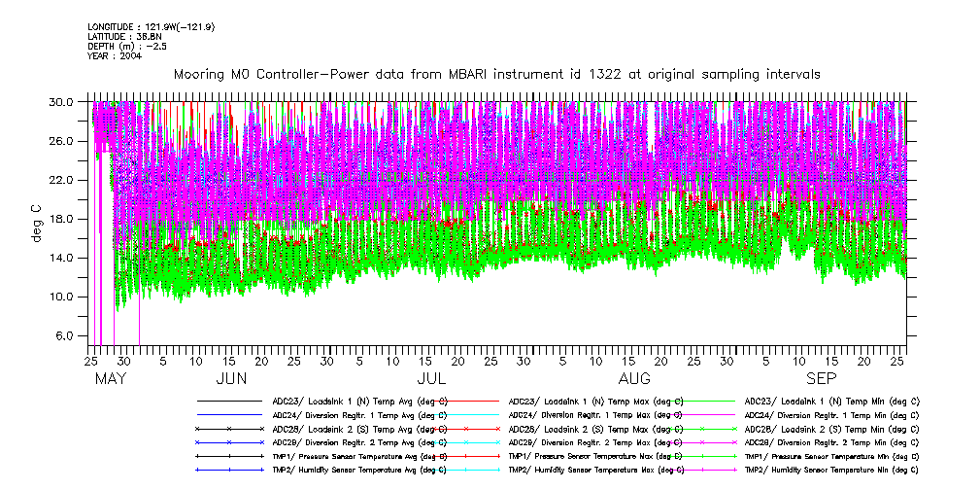The image size is (980, 490).
Task: Click the YEAR : 2004 header text
Action: [115, 55]
